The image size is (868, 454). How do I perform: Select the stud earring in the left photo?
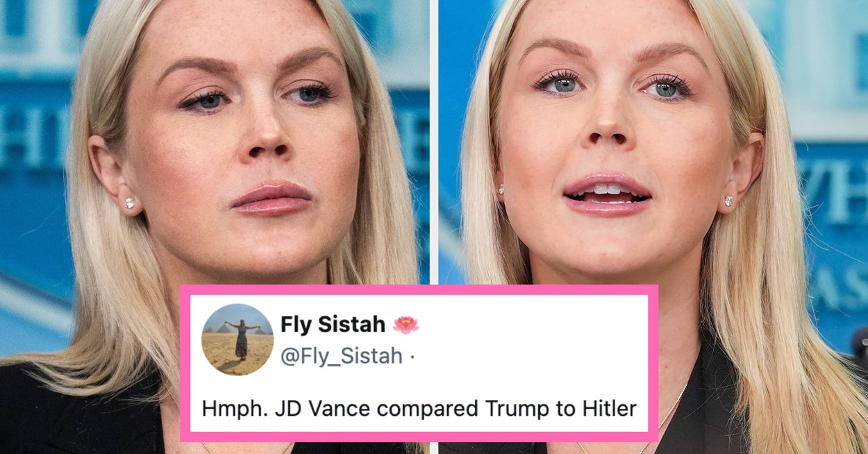pos(129,203)
